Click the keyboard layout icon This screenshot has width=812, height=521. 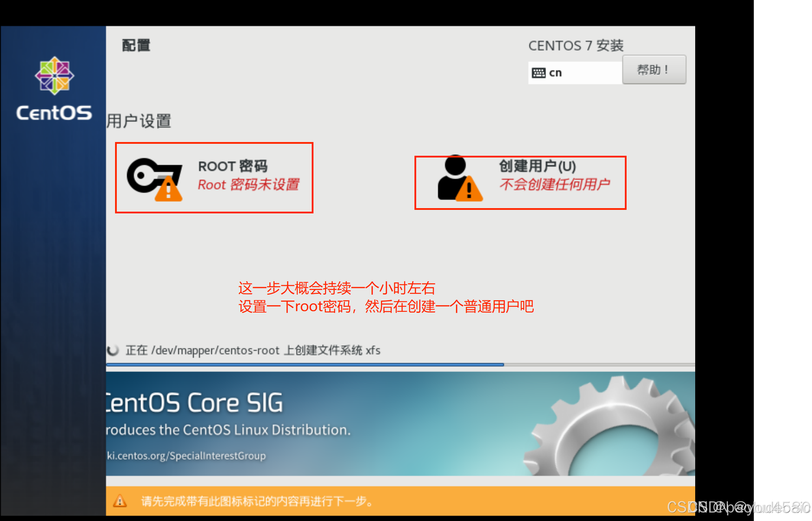click(x=538, y=73)
